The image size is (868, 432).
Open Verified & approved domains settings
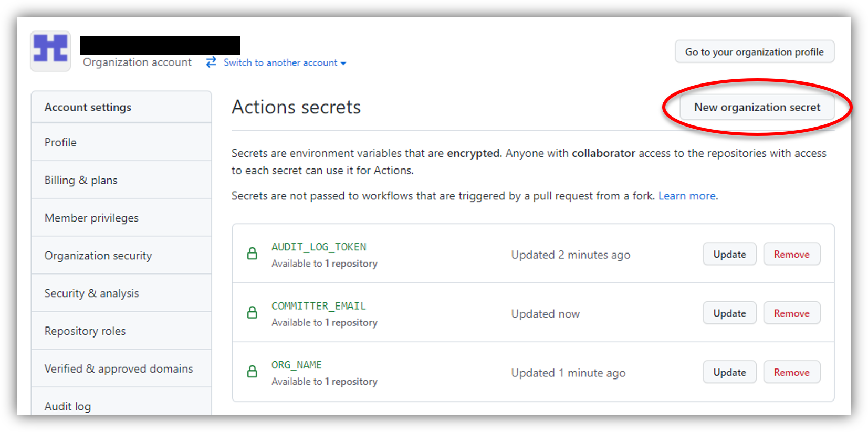coord(118,368)
